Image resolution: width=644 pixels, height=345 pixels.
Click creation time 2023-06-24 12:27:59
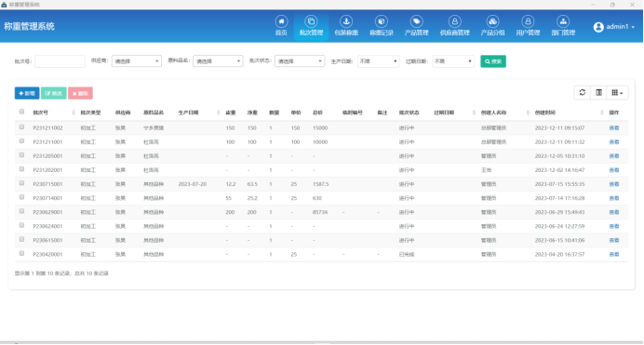559,226
